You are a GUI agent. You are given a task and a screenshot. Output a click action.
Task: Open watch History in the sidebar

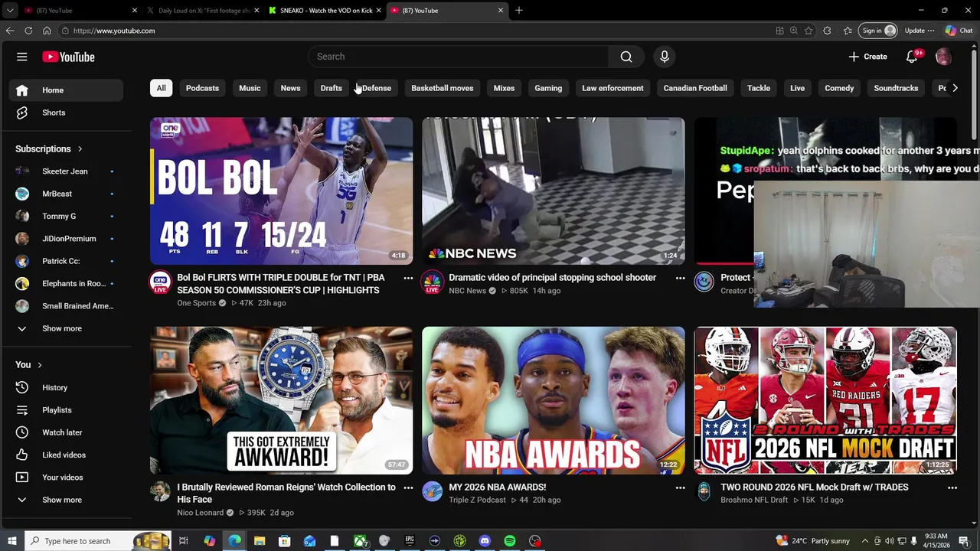(x=66, y=387)
